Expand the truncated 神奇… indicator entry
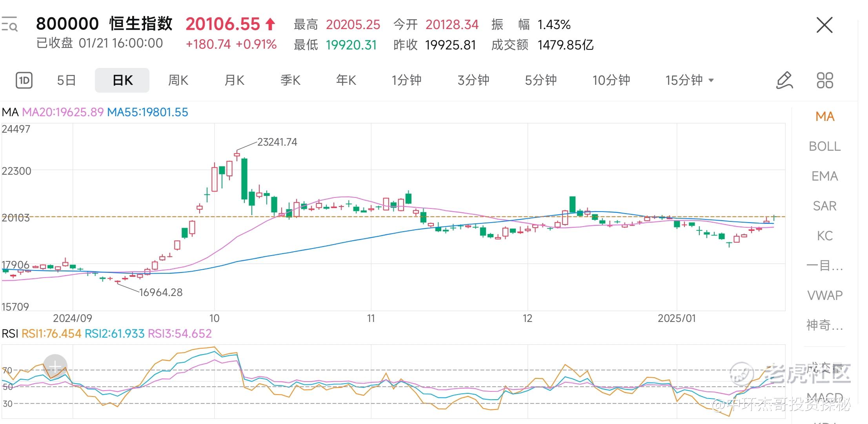Viewport: 868px width, 424px height. point(824,325)
